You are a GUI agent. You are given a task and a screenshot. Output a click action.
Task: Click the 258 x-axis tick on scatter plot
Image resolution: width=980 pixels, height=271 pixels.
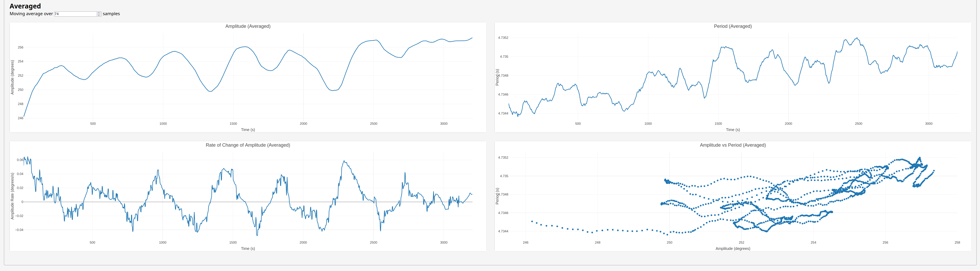pos(957,242)
